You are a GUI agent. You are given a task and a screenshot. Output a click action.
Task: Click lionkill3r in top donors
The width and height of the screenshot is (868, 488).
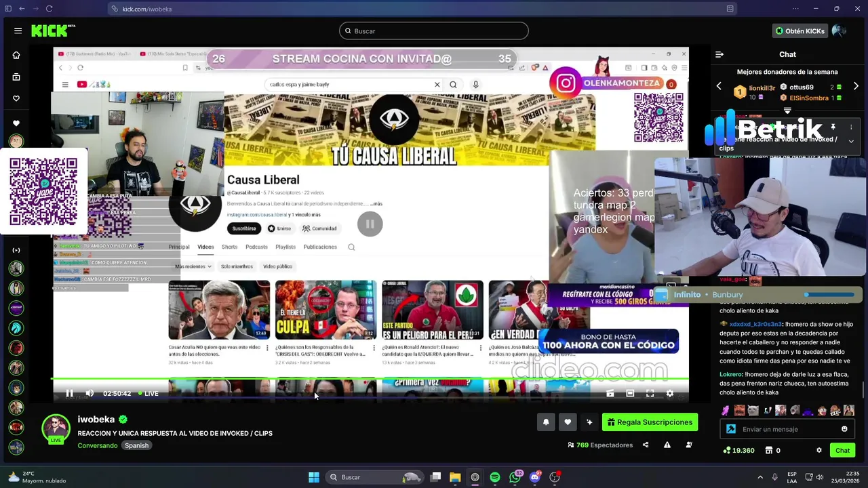click(762, 88)
